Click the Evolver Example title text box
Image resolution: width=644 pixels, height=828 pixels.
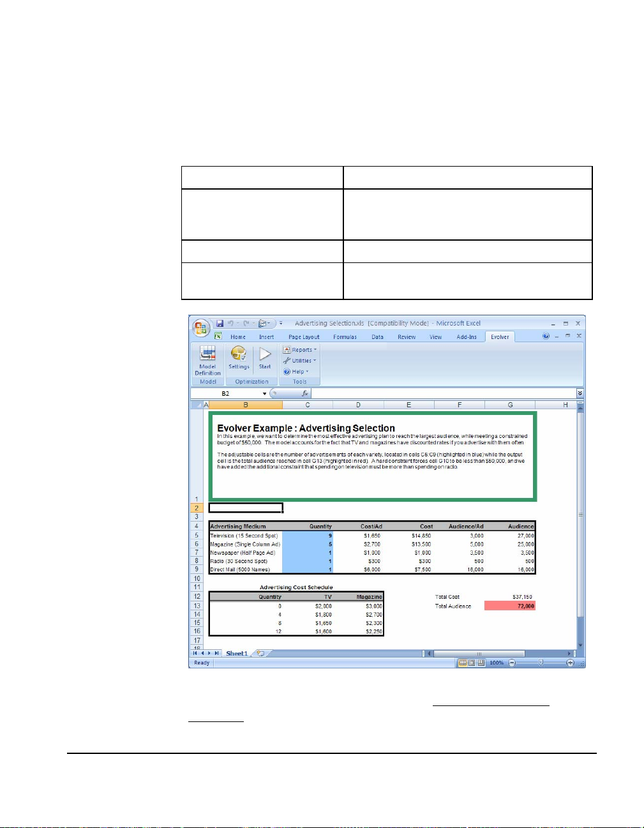coord(373,456)
